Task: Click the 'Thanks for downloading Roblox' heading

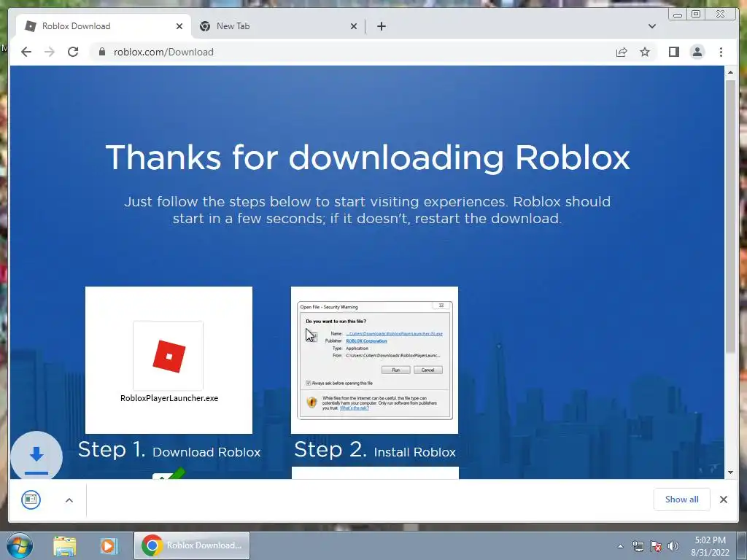Action: tap(368, 157)
